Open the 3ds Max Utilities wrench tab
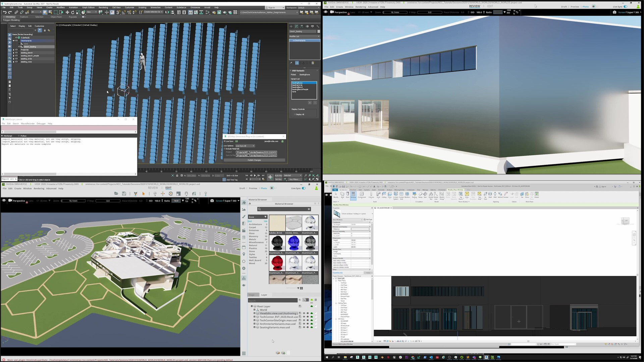 pos(318,26)
